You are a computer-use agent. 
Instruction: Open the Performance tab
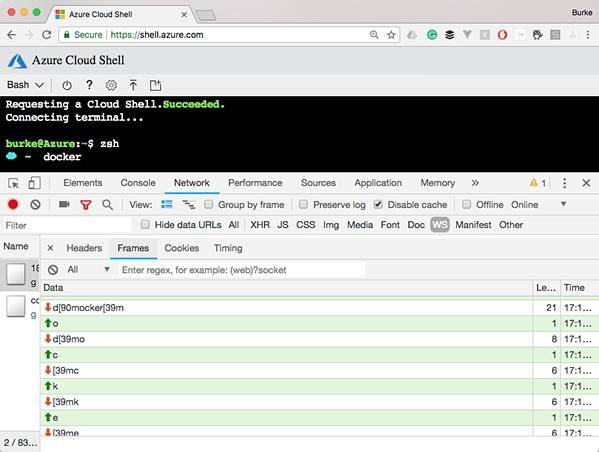[255, 183]
